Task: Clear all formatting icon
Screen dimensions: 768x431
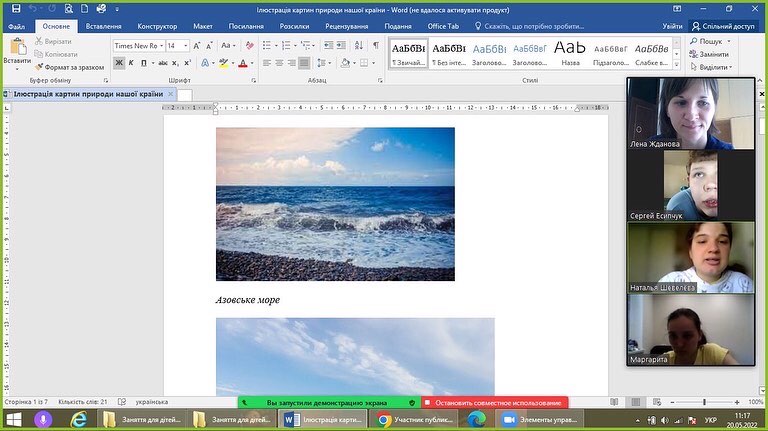Action: 250,46
